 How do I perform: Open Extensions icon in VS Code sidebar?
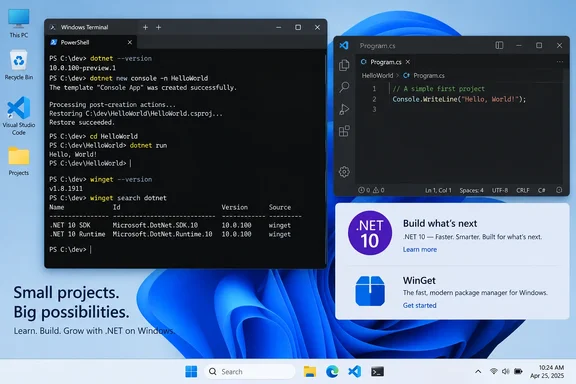coord(344,131)
